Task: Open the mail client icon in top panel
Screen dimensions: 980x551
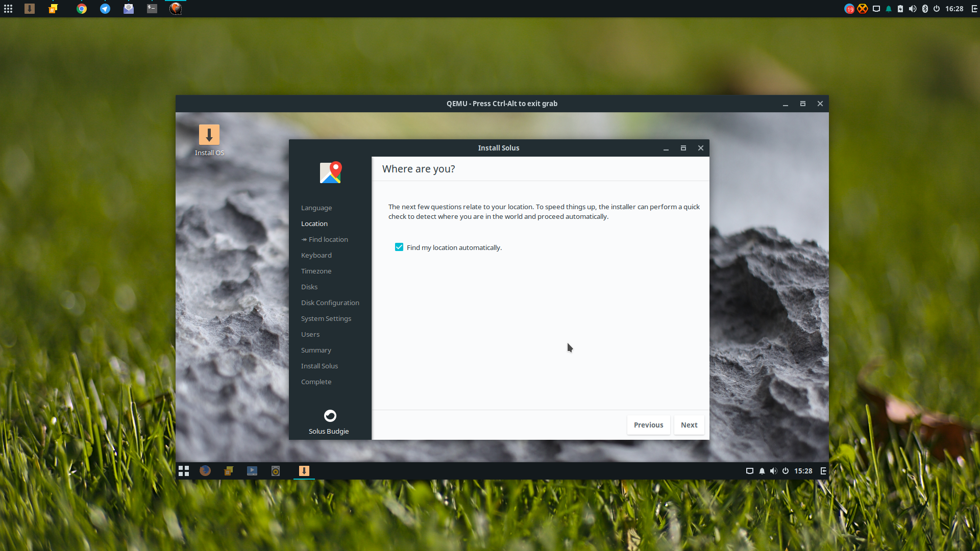Action: point(129,9)
